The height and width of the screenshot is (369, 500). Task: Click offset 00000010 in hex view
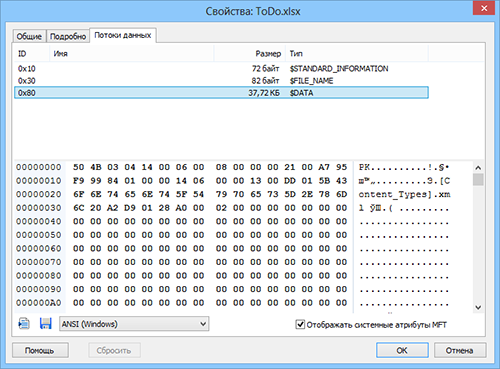39,181
